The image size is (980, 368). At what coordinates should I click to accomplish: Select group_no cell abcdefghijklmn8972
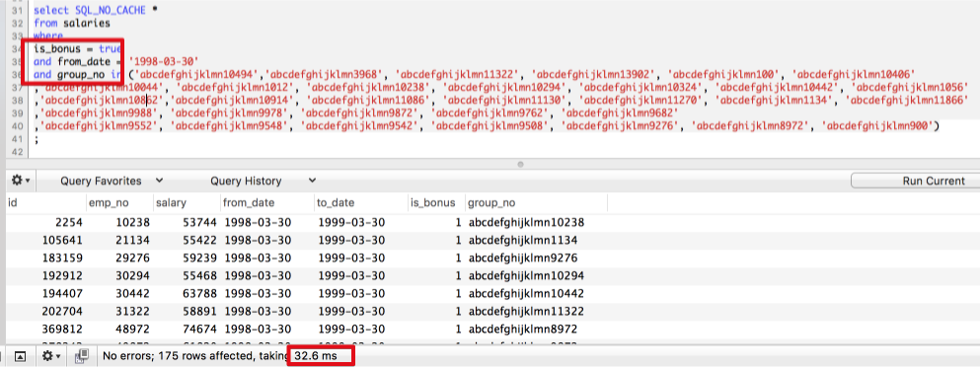523,329
